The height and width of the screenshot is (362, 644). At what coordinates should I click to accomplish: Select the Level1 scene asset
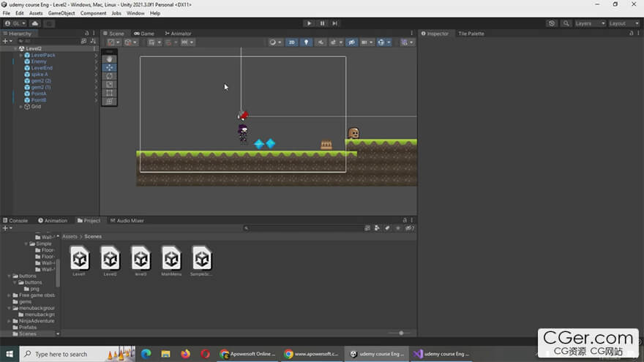(79, 260)
